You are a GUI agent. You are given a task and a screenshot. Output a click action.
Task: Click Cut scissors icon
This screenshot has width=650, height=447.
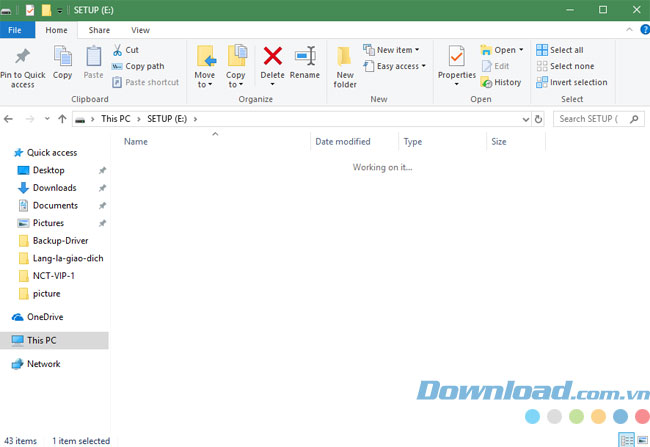(118, 50)
